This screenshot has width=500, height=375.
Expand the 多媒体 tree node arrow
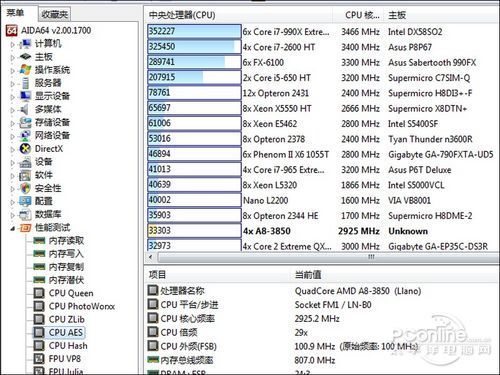pyautogui.click(x=13, y=110)
